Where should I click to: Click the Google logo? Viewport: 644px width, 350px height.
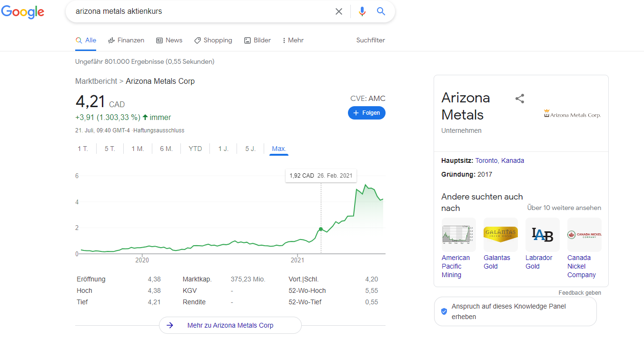click(x=22, y=12)
